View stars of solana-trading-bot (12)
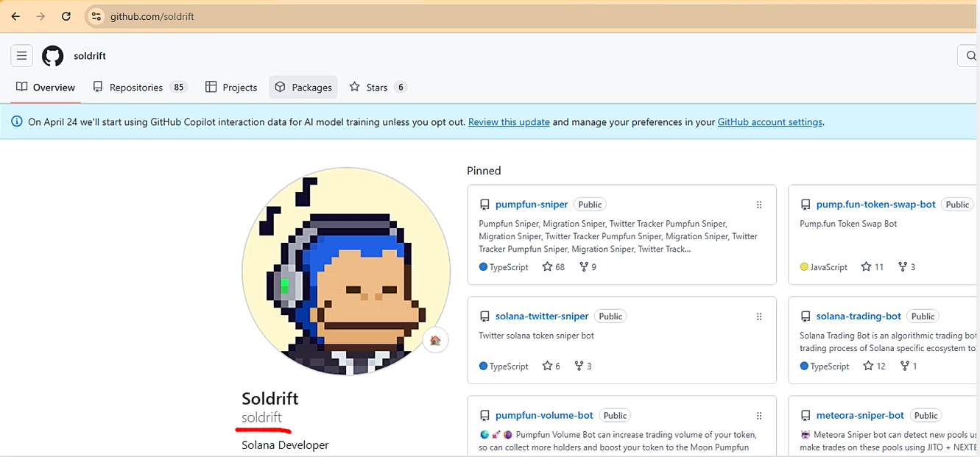Viewport: 980px width, 457px height. pos(874,366)
